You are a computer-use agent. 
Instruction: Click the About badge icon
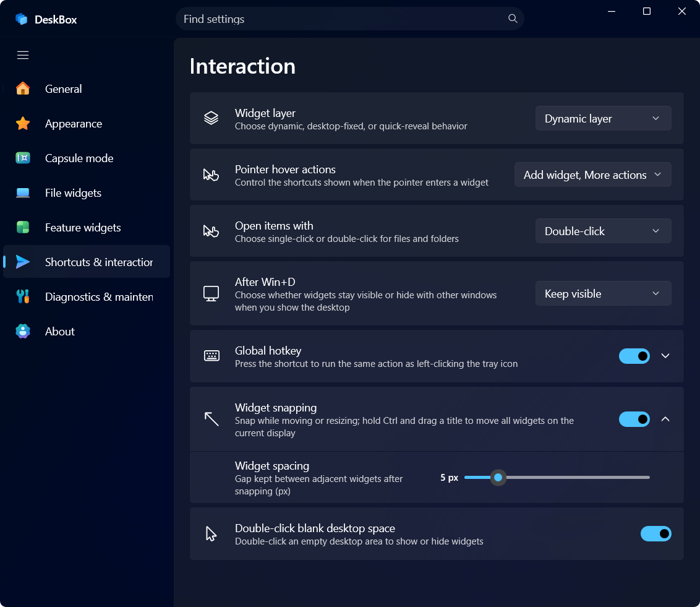coord(23,331)
